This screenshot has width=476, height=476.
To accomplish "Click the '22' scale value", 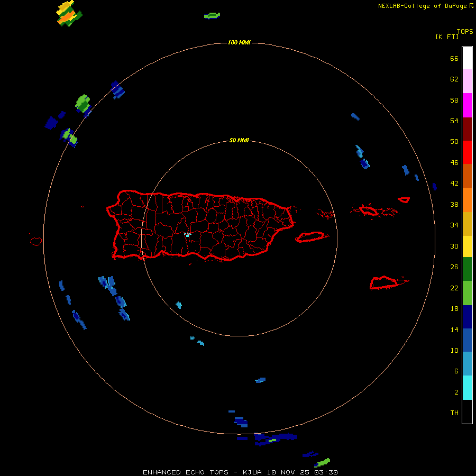I will tap(454, 288).
